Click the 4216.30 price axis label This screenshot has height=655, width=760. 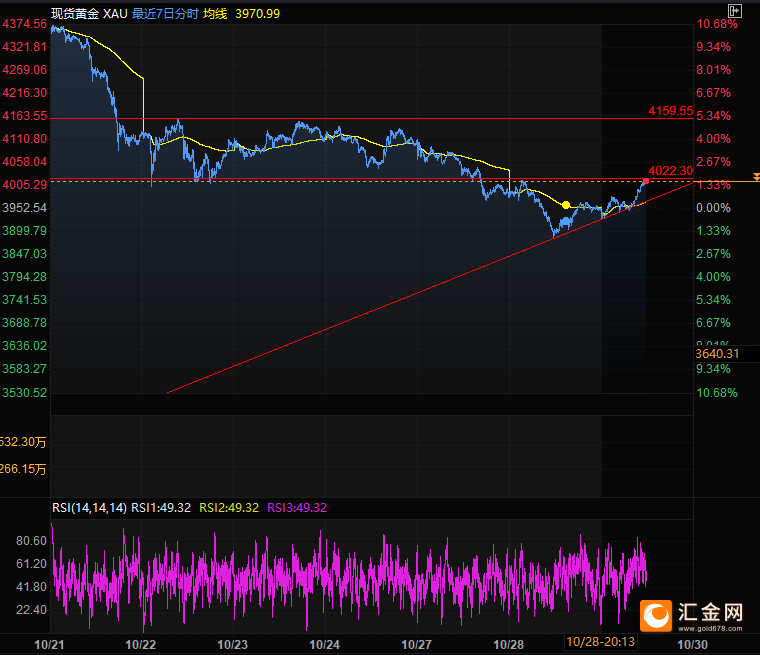point(25,93)
